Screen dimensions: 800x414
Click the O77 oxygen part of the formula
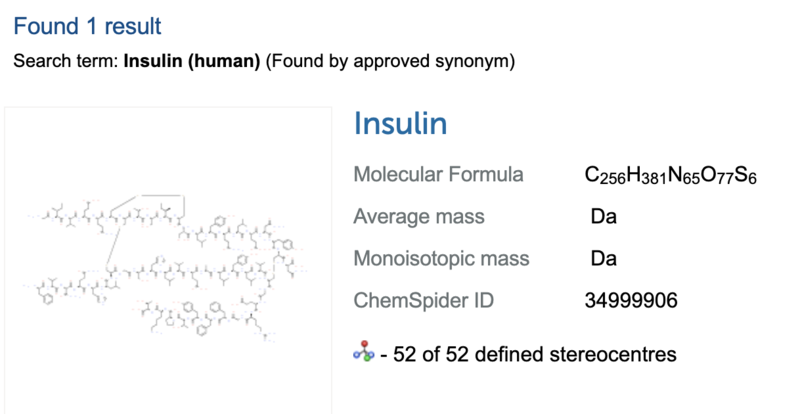pos(717,175)
